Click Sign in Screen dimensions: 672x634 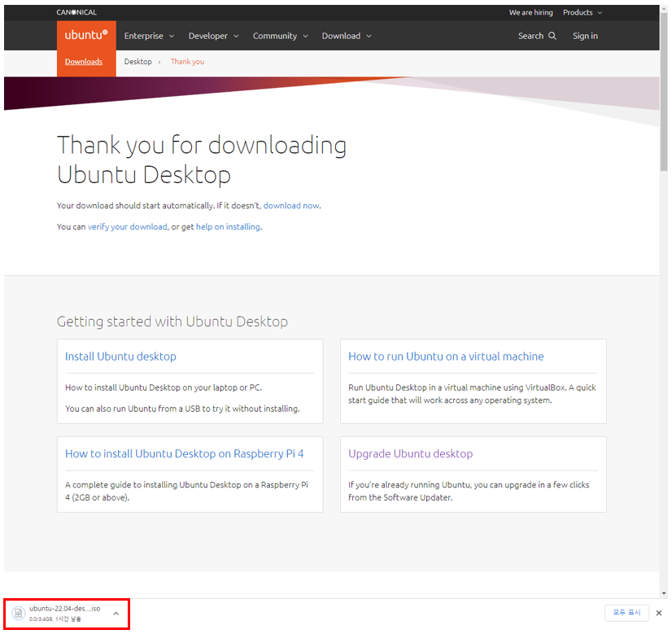point(585,36)
